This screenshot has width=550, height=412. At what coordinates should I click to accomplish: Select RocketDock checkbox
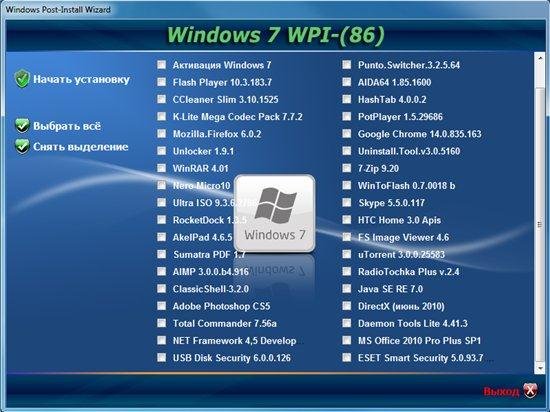coord(161,219)
